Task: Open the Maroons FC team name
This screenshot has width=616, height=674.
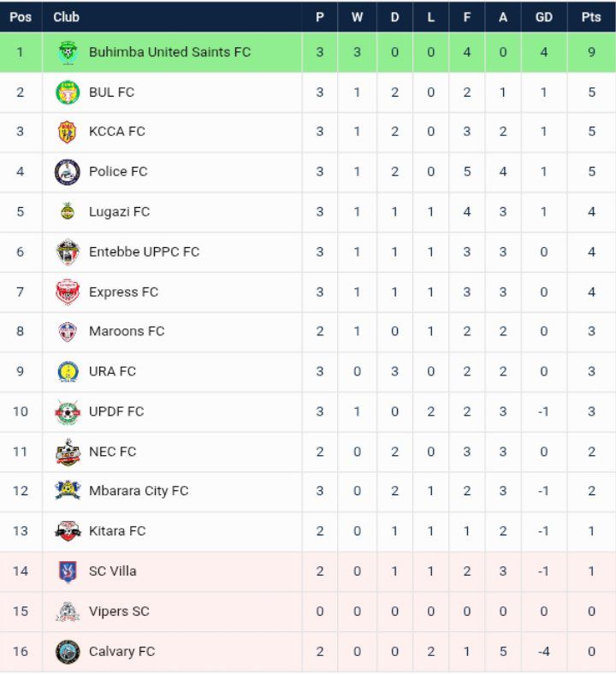Action: point(127,332)
